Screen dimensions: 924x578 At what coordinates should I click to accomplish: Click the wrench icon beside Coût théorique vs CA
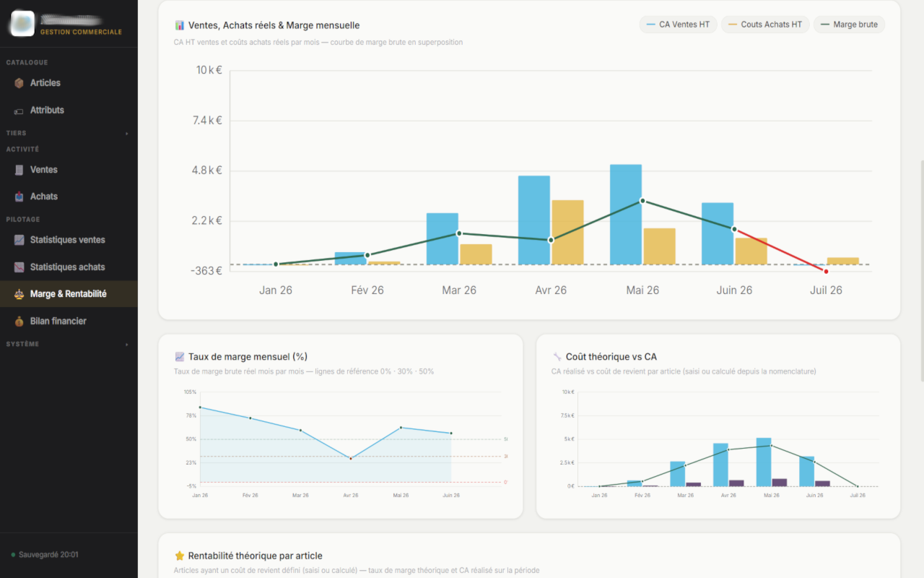coord(557,356)
